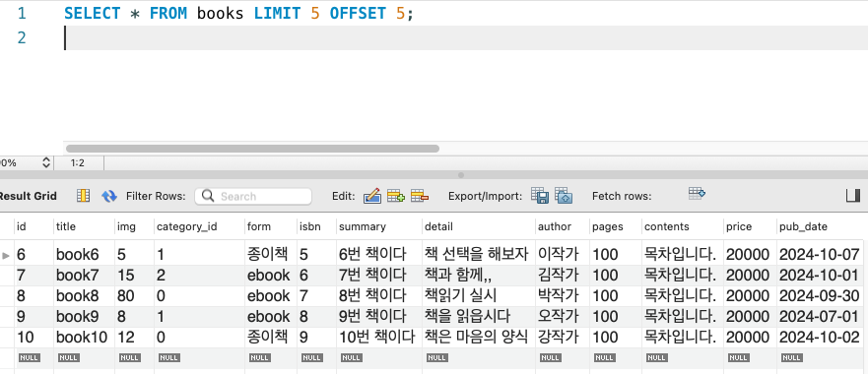Screen dimensions: 868x374
Task: Adjust editor zoom percentage stepper
Action: (46, 163)
